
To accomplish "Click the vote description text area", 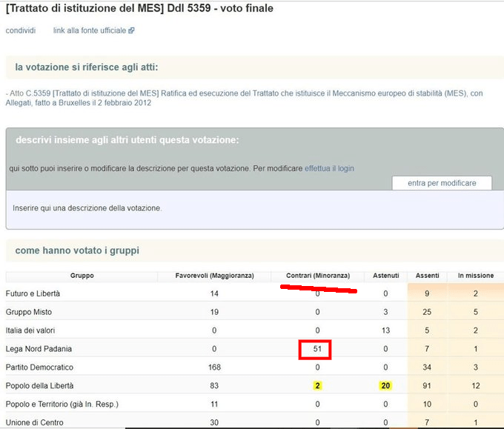I will pyautogui.click(x=254, y=209).
